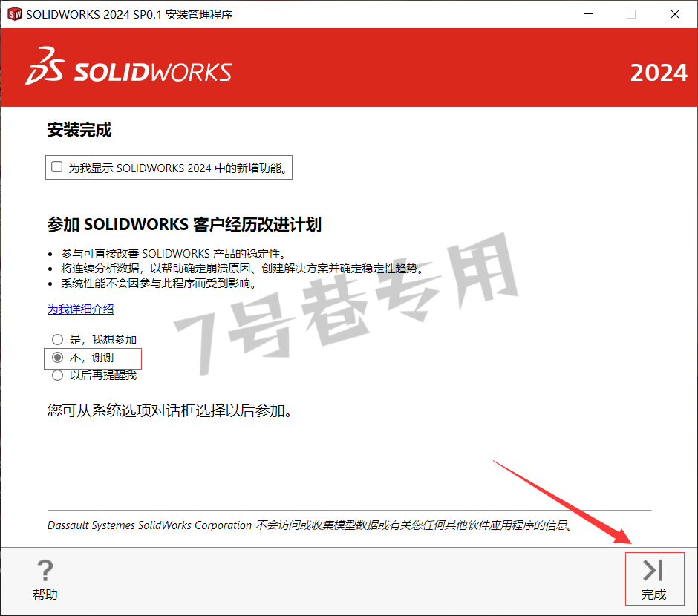Select '以后再提醒我' radio option
Screen dimensions: 698x616
[x=57, y=376]
